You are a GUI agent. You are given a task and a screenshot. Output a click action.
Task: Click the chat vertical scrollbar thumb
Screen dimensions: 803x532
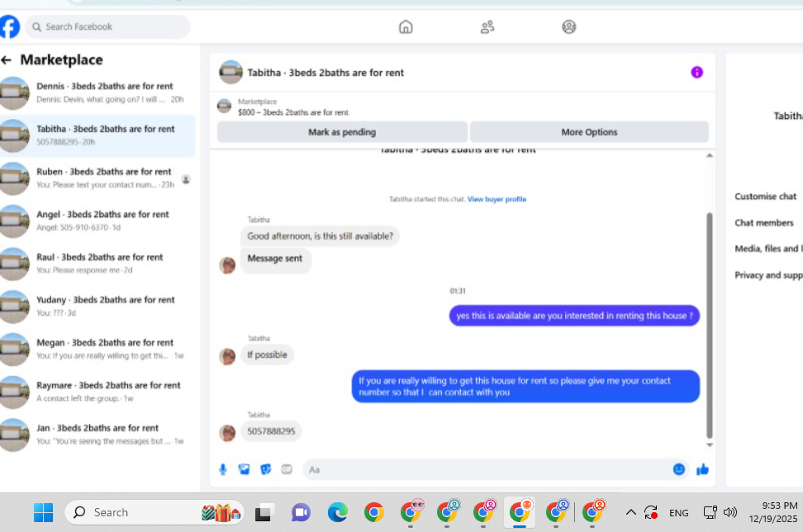[x=710, y=325]
